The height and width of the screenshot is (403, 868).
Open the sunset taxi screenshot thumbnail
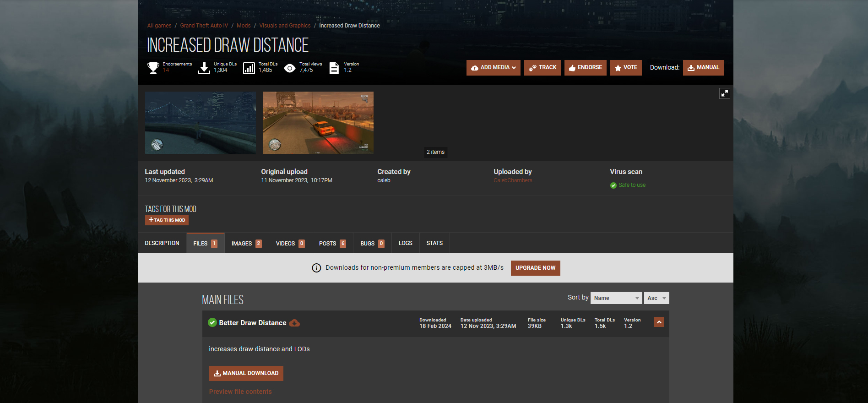tap(318, 123)
